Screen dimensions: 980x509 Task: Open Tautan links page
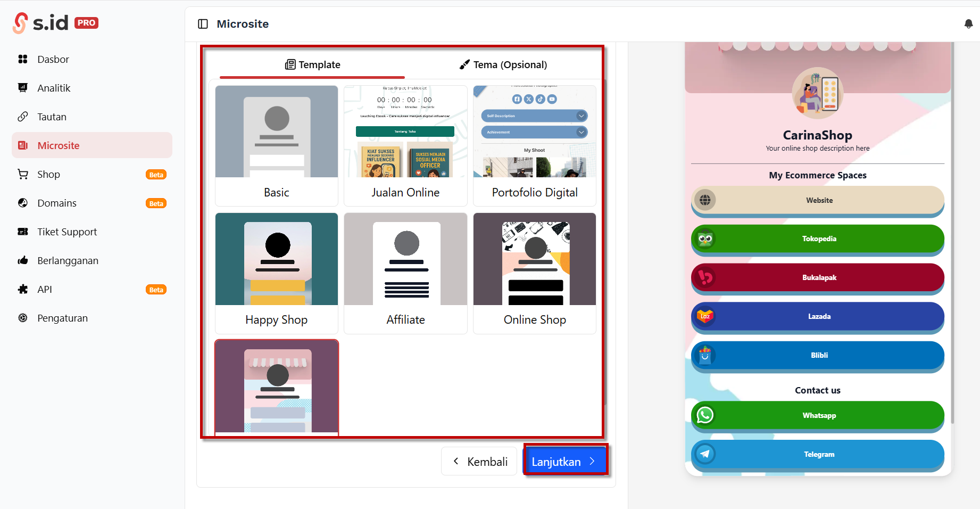[x=52, y=117]
